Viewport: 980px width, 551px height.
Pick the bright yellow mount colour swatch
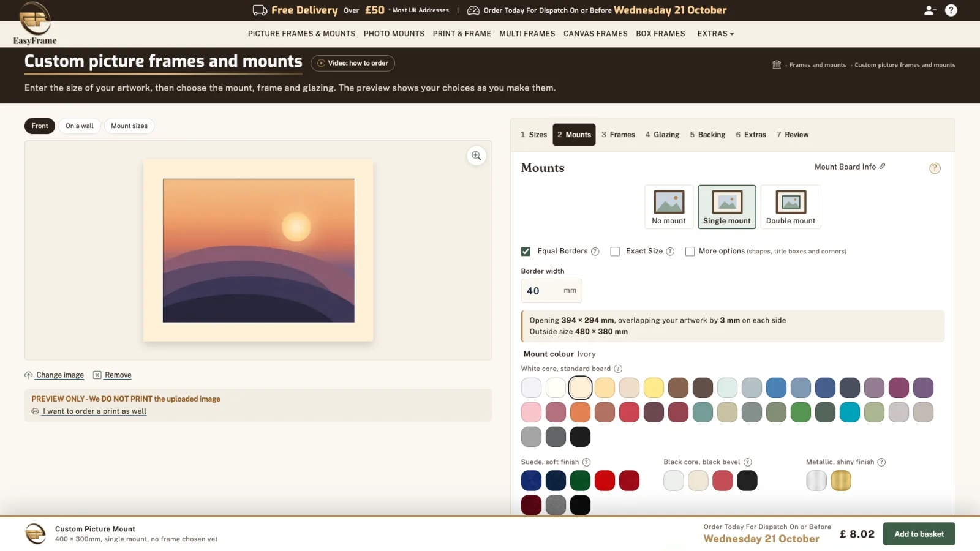tap(654, 388)
